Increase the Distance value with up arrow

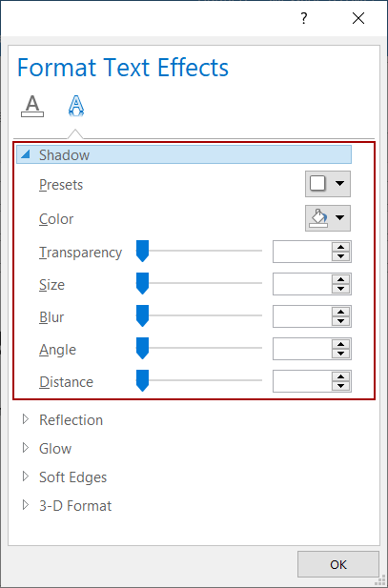(340, 376)
